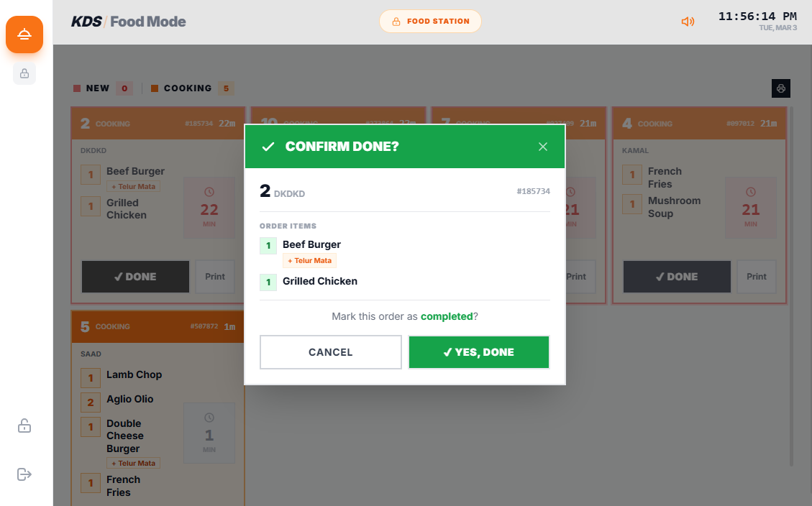The width and height of the screenshot is (812, 506).
Task: Click the Food Station lock badge
Action: point(430,22)
